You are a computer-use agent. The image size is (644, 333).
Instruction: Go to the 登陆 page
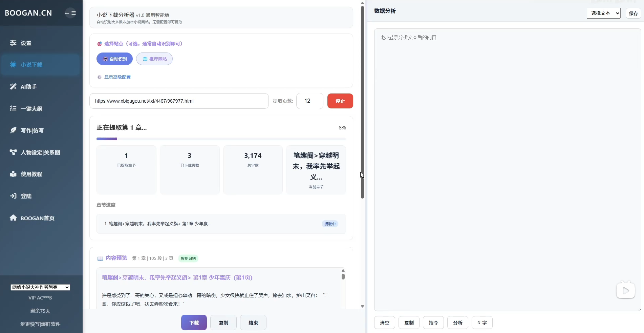[x=41, y=196]
